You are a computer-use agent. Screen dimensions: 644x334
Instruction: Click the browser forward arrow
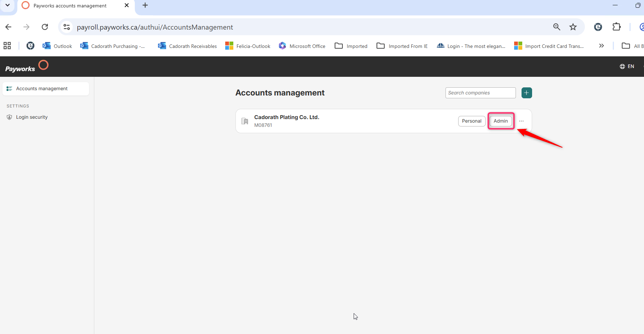(x=26, y=27)
